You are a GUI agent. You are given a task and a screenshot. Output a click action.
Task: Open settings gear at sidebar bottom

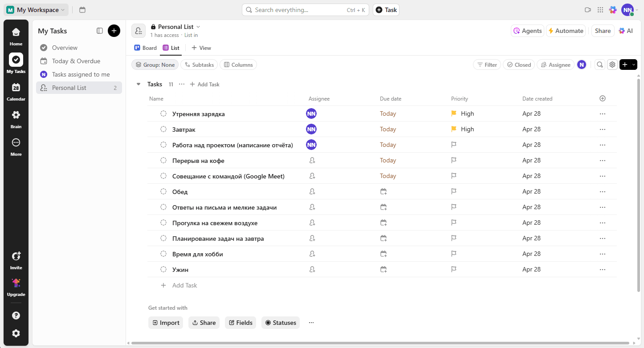pos(16,333)
